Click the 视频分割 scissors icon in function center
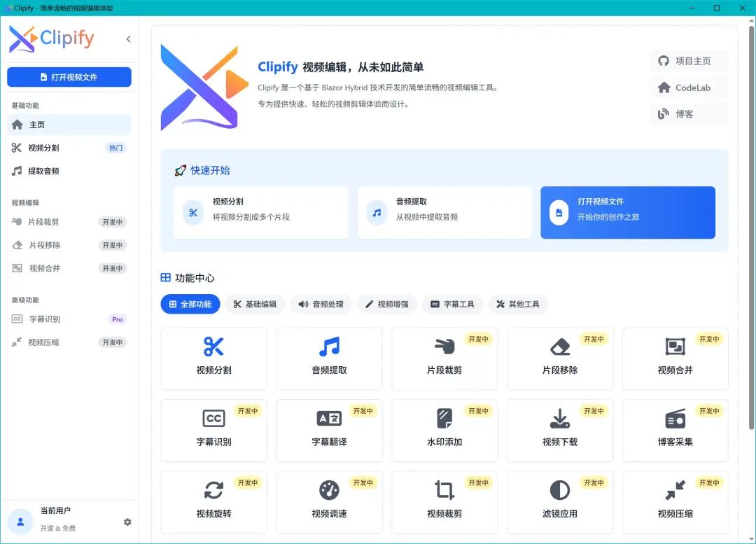This screenshot has width=756, height=544. click(213, 347)
